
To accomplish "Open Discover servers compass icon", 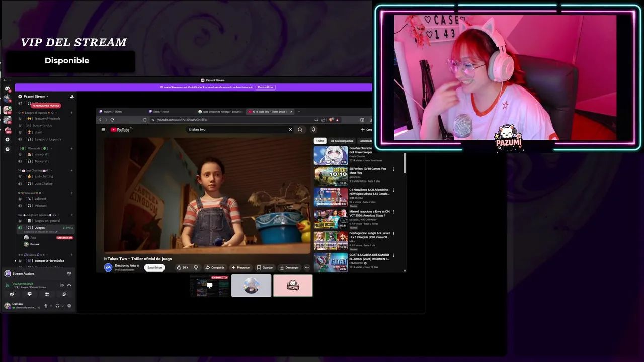I will click(7, 149).
